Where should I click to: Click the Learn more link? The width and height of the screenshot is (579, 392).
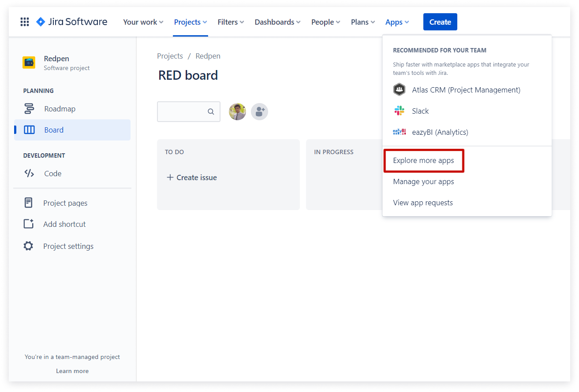tap(72, 371)
